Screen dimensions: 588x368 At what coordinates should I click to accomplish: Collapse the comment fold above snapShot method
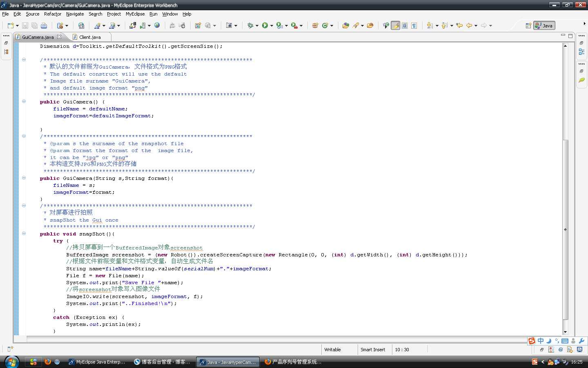tap(24, 205)
